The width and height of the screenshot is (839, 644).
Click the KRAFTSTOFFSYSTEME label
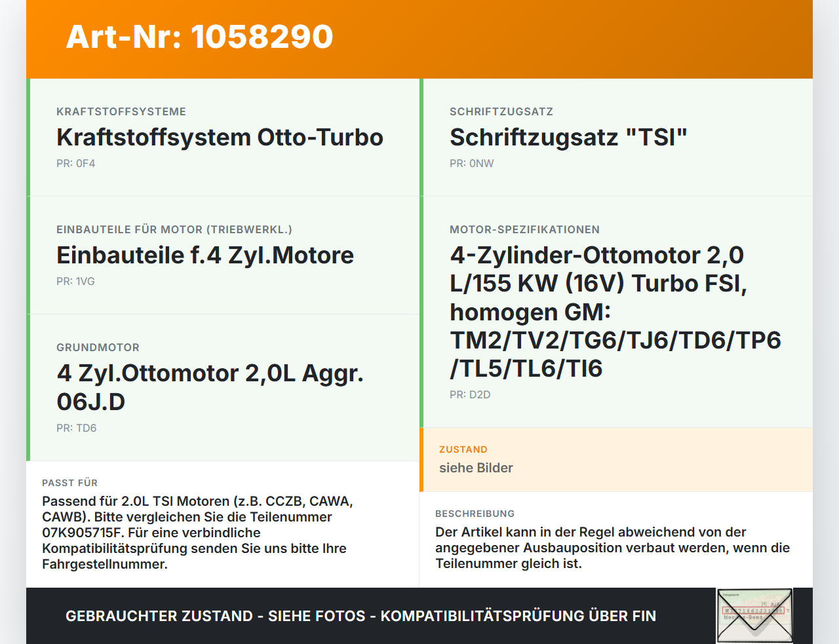121,112
